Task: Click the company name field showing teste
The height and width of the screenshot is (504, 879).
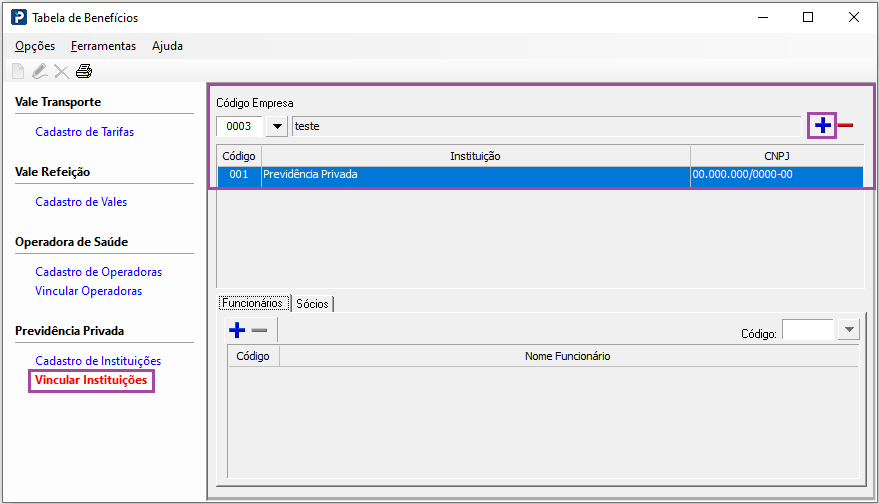Action: point(546,126)
